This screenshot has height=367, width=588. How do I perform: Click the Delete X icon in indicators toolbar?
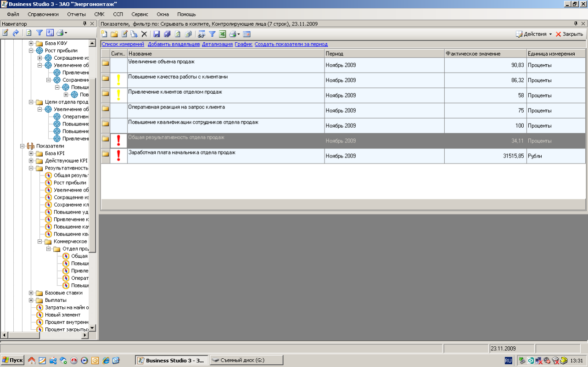point(144,34)
